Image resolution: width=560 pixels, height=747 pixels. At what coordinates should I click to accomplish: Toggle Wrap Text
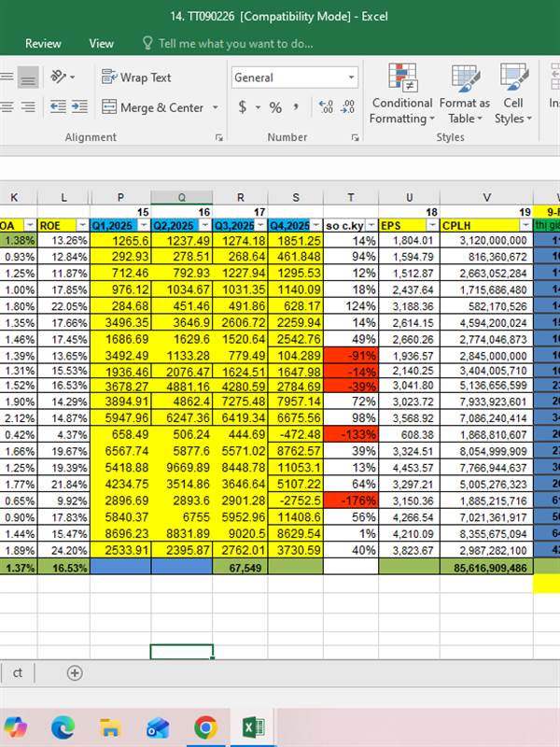point(136,78)
